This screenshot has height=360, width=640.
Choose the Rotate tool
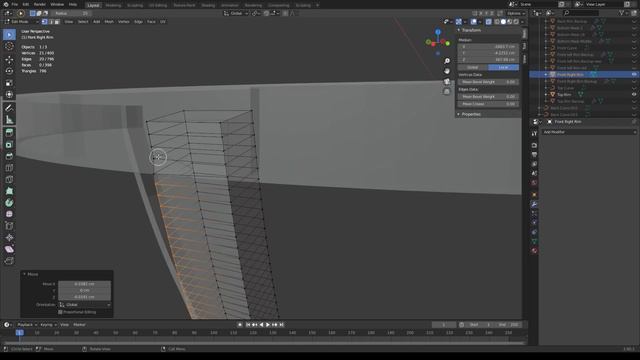pyautogui.click(x=9, y=71)
